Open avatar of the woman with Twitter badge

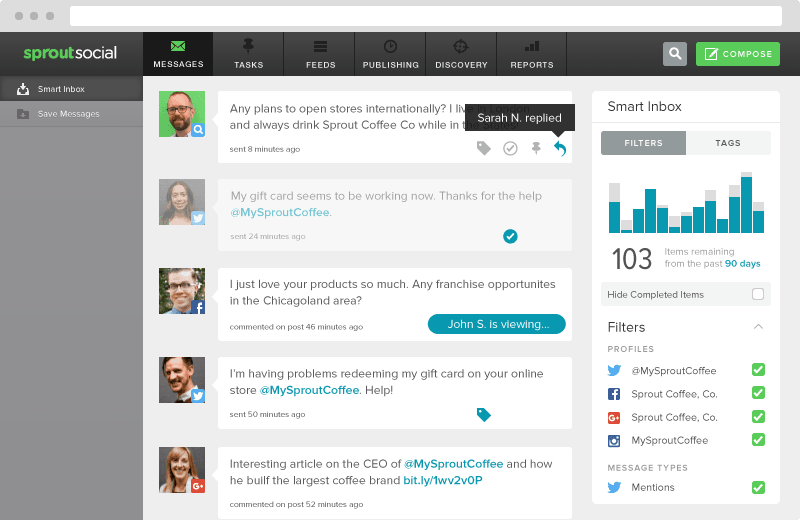182,202
